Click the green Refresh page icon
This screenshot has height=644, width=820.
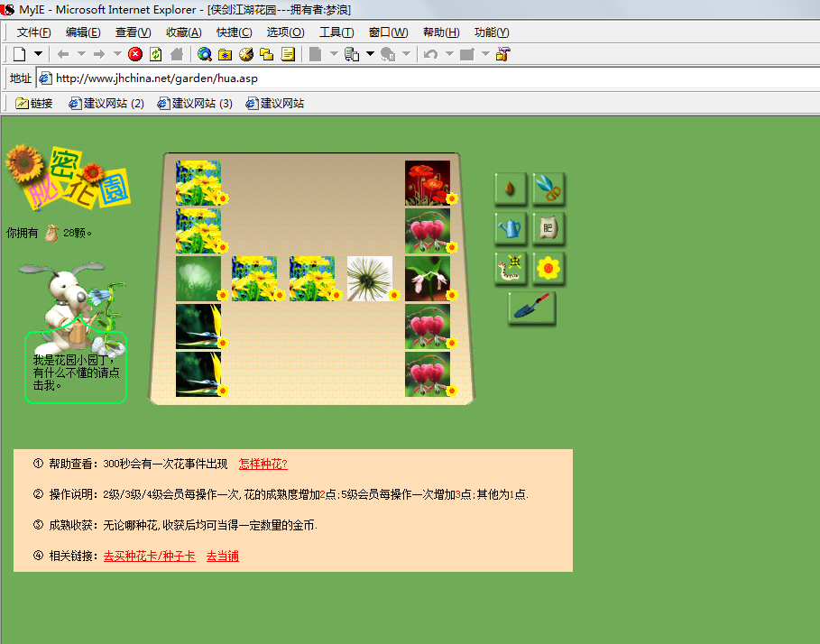[x=156, y=54]
